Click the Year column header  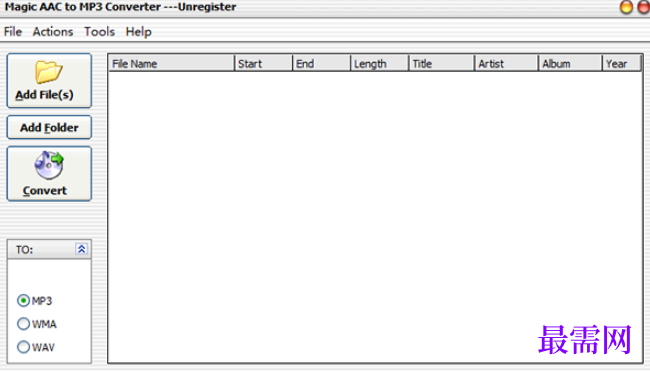622,63
